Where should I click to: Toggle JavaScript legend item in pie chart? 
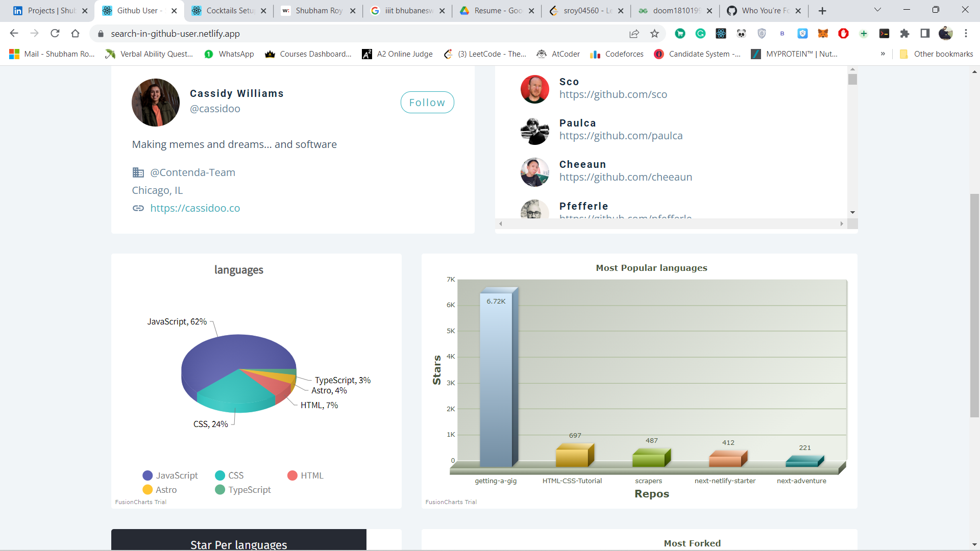[x=170, y=475]
